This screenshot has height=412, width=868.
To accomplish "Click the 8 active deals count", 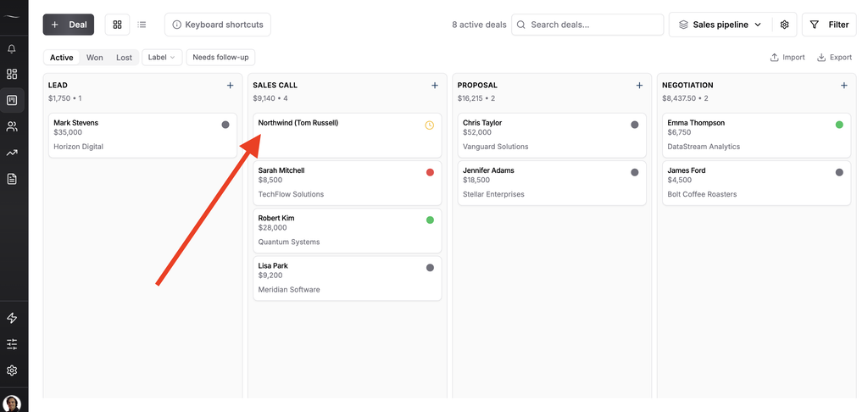I will [479, 25].
